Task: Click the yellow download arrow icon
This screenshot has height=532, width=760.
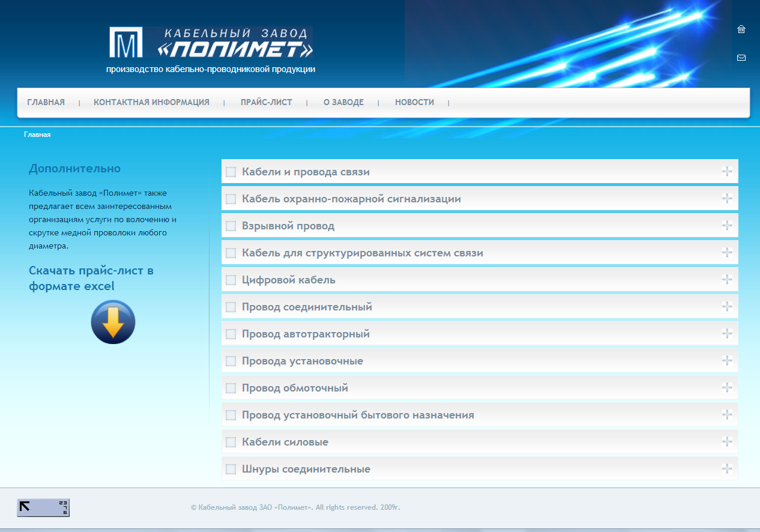Action: [x=113, y=322]
